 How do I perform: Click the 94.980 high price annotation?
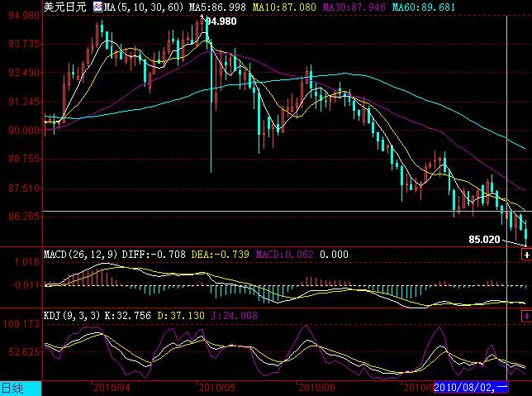pyautogui.click(x=221, y=21)
